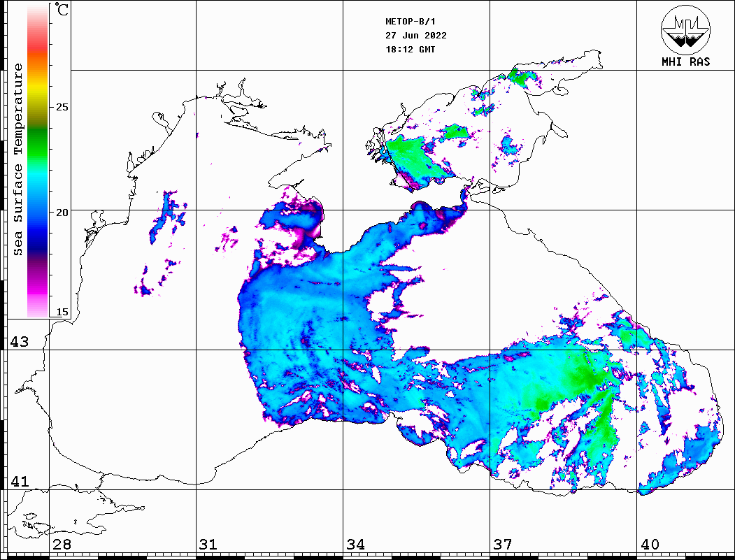Click the latitude label 43
This screenshot has width=735, height=560.
(x=19, y=342)
